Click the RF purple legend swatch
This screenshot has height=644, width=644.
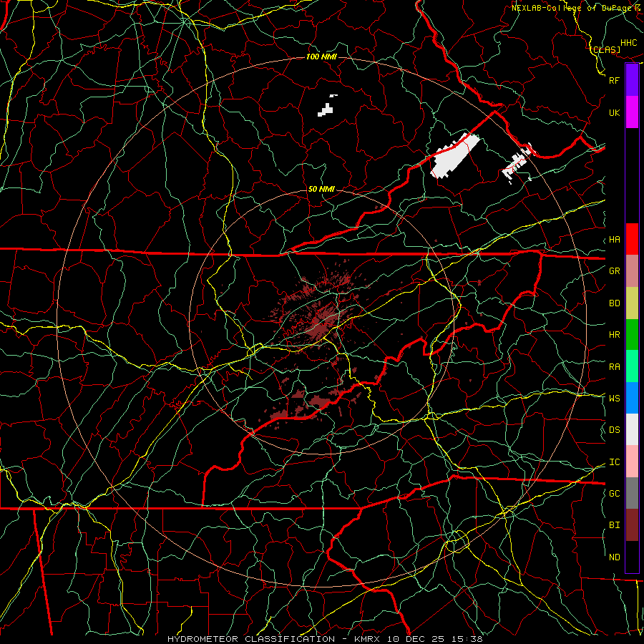point(632,80)
